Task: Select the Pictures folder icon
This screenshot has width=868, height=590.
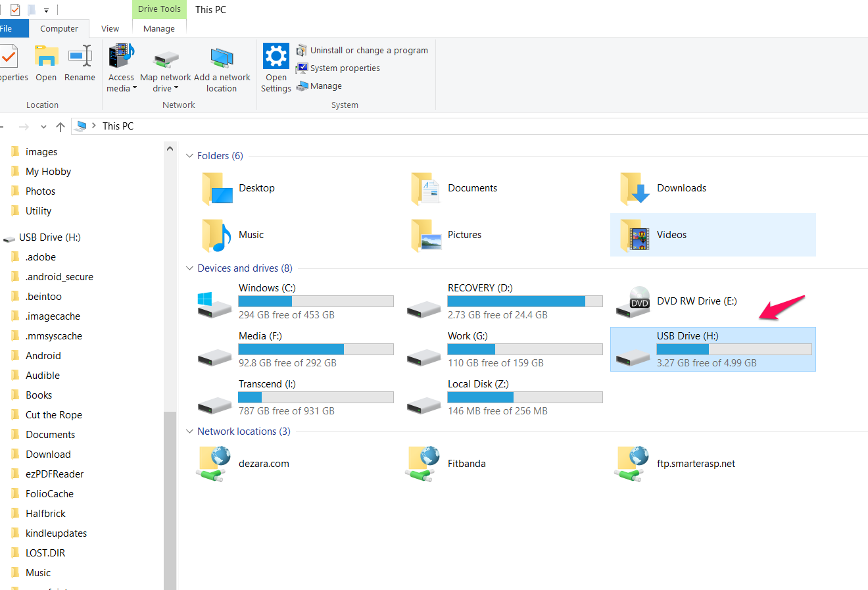Action: coord(426,235)
